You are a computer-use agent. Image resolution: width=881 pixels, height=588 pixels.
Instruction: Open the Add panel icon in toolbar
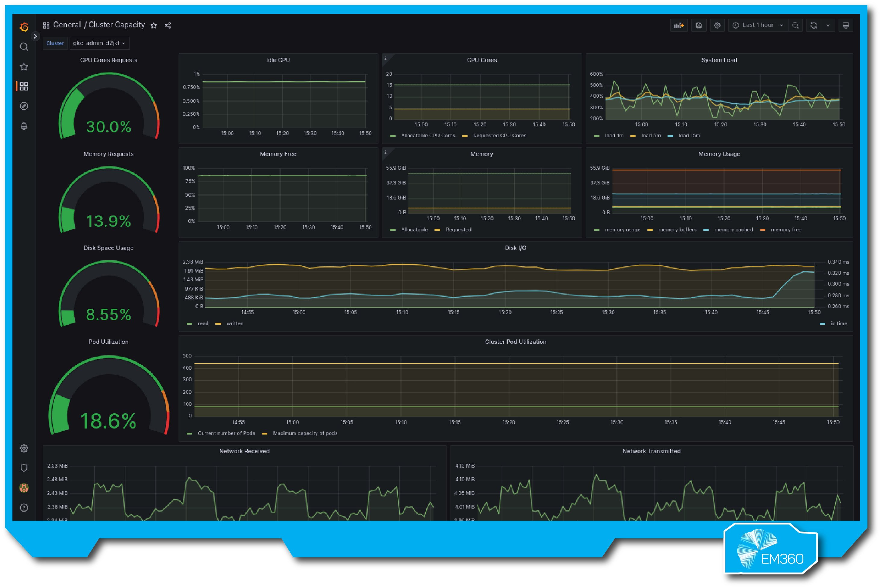679,26
